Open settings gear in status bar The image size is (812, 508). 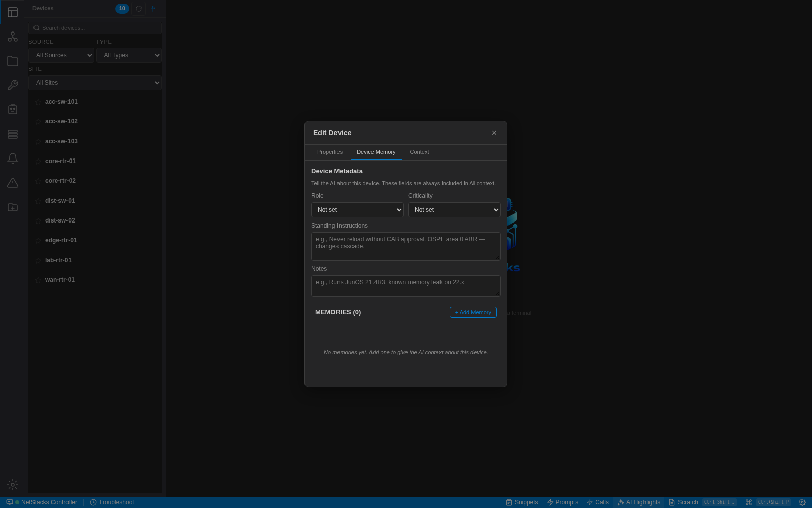click(802, 502)
